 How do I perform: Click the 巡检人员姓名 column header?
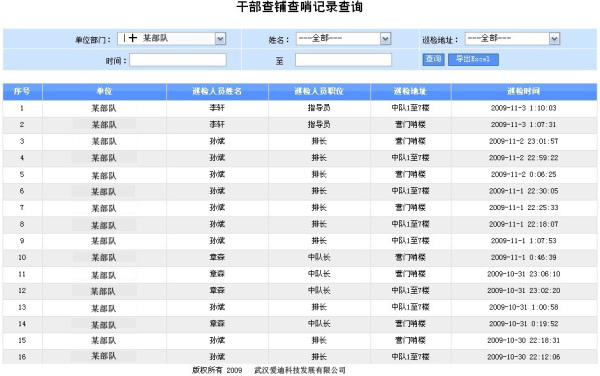[x=217, y=91]
